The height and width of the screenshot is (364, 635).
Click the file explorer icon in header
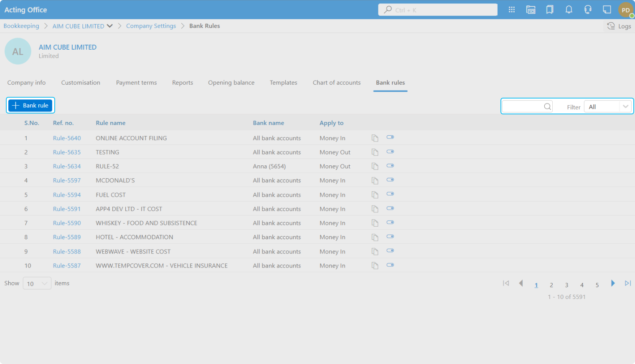[x=531, y=10]
